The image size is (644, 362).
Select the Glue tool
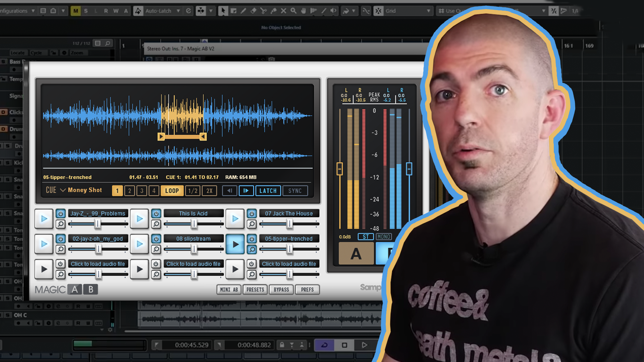(274, 11)
